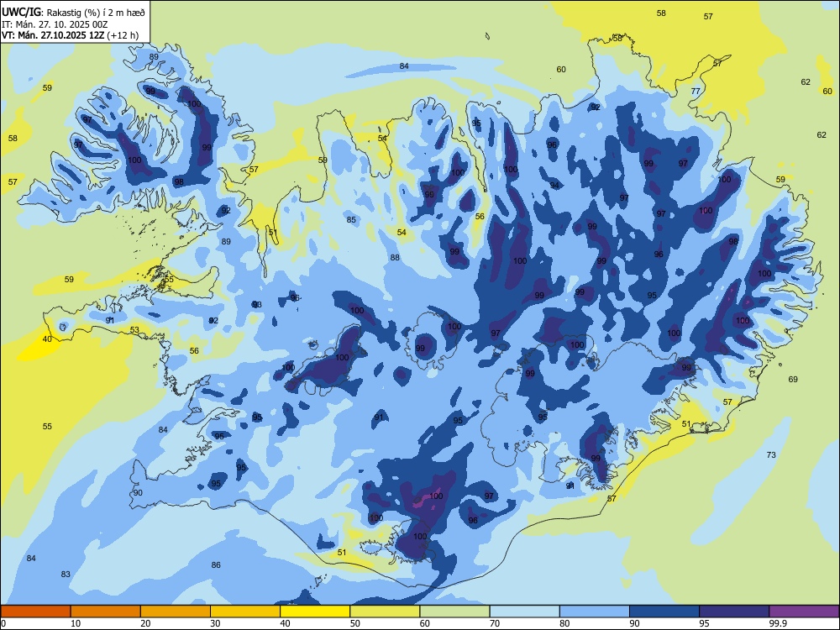840x630 pixels.
Task: Click the humidity value '93' on the map
Action: [x=257, y=305]
